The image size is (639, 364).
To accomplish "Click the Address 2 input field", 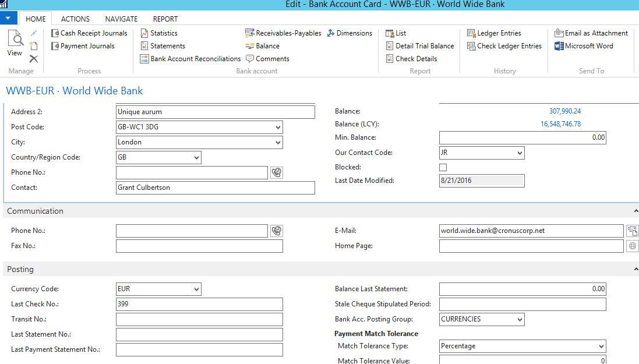I will point(215,112).
